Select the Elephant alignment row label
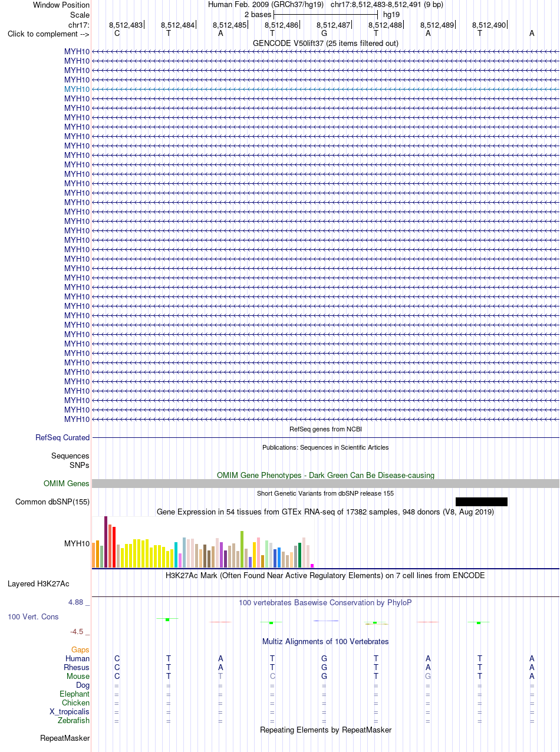 click(74, 694)
